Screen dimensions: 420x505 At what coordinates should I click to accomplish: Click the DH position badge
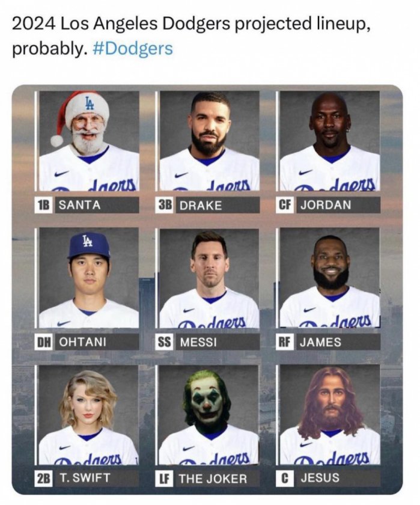pos(43,342)
